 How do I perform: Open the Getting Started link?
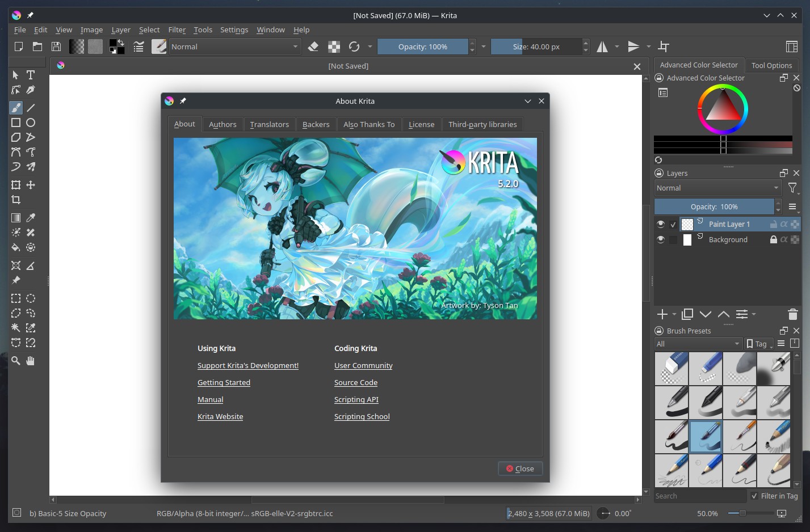(224, 382)
